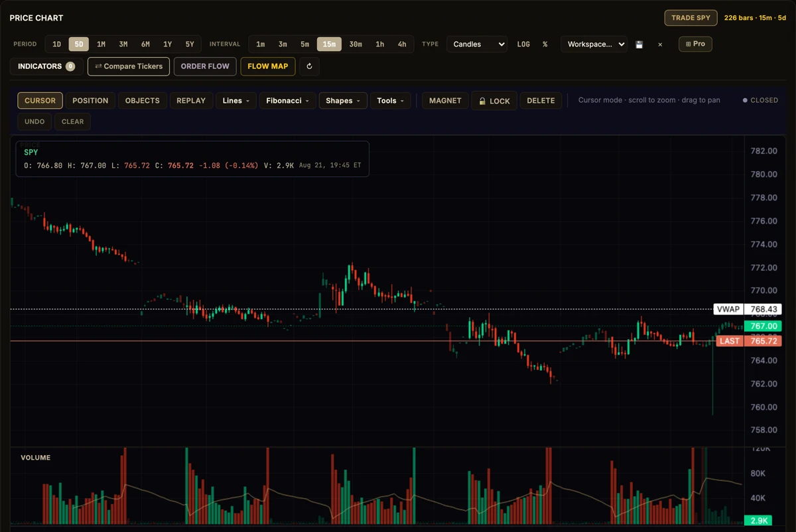Click the Pro grid layout button
The width and height of the screenshot is (796, 532).
click(x=695, y=44)
